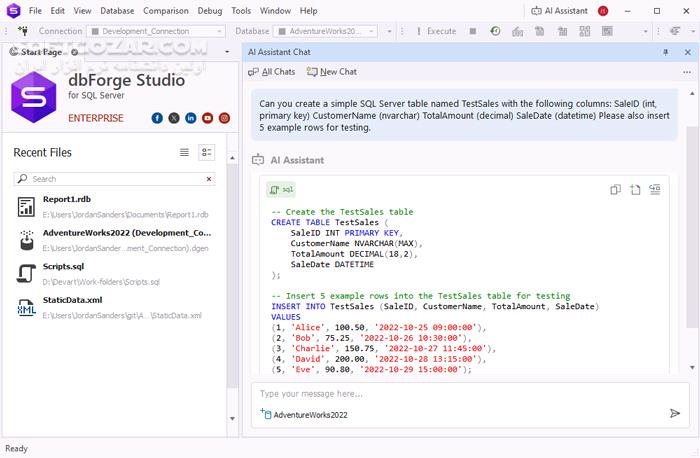Click the Stop execution square icon

point(473,31)
